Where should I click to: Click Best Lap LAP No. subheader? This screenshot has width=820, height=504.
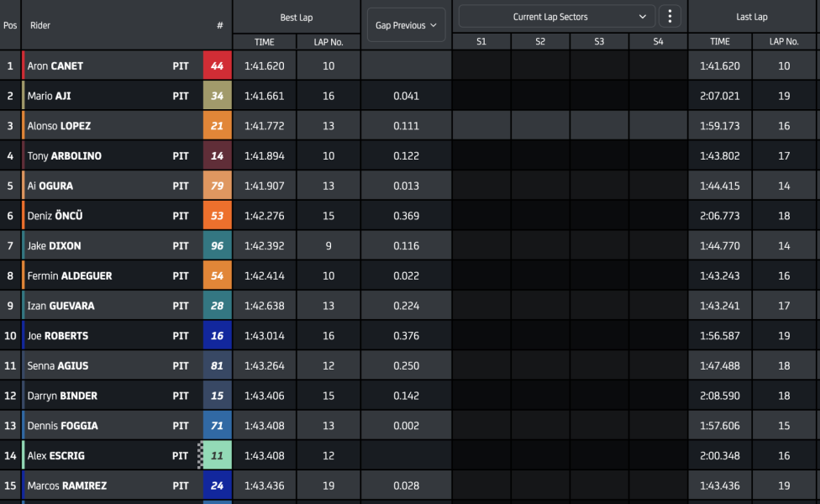coord(329,42)
